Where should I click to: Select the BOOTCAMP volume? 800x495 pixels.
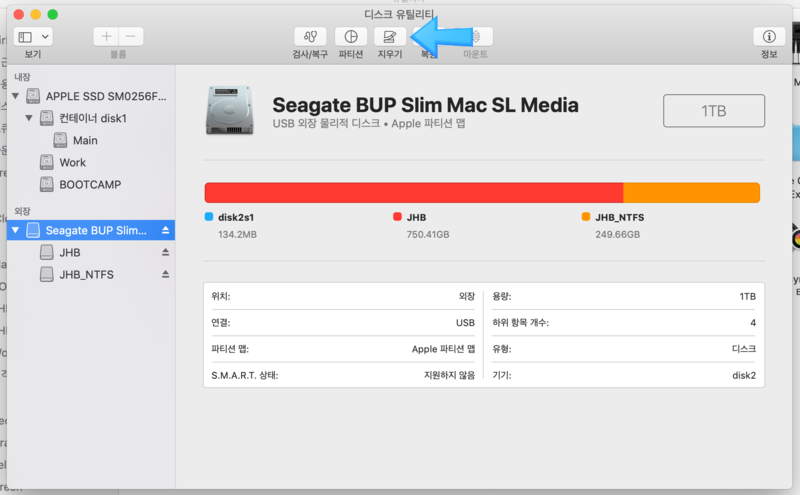point(90,184)
